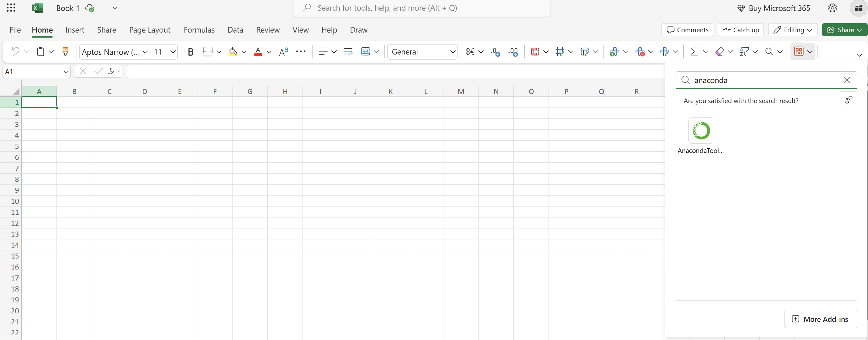Click the Clear eraser icon
Screen dimensions: 868x340
(719, 51)
